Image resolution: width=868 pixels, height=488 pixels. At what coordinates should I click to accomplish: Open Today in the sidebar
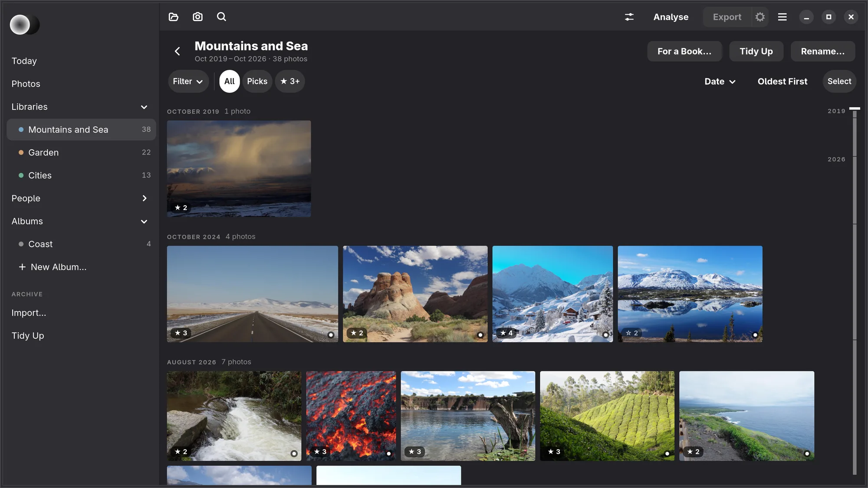pyautogui.click(x=24, y=61)
